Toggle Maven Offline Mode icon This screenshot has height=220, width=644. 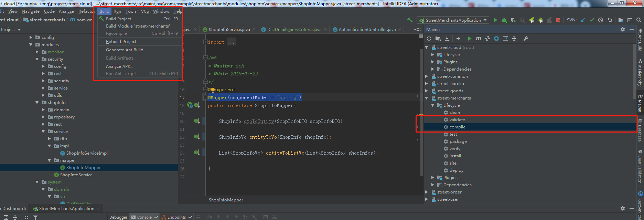click(487, 39)
